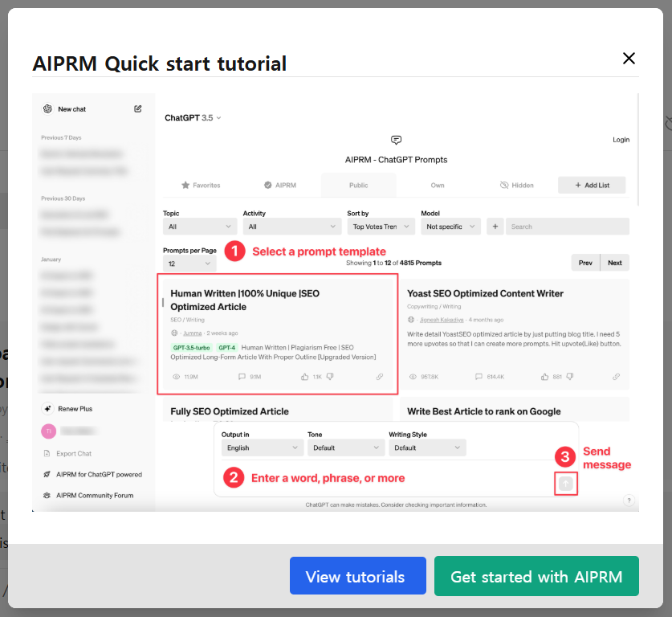Click the Renew Plus label
This screenshot has height=617, width=672.
75,409
